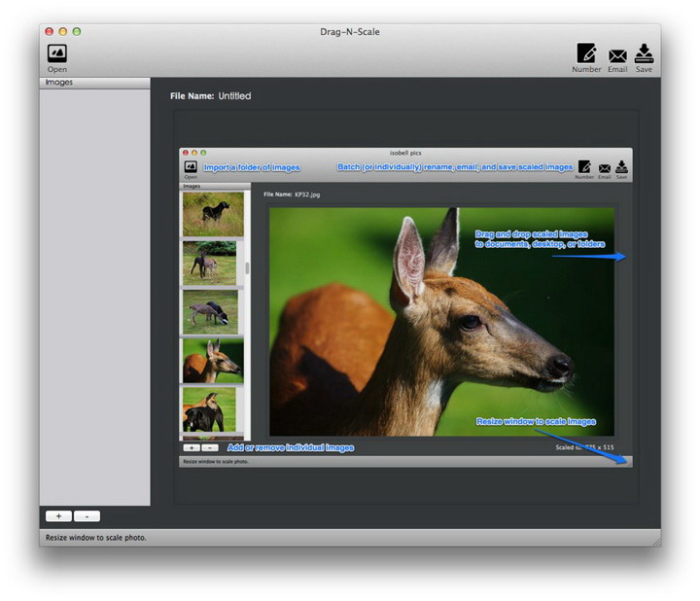Click the Save icon in the main toolbar
Screen dimensions: 700x601
pyautogui.click(x=644, y=54)
